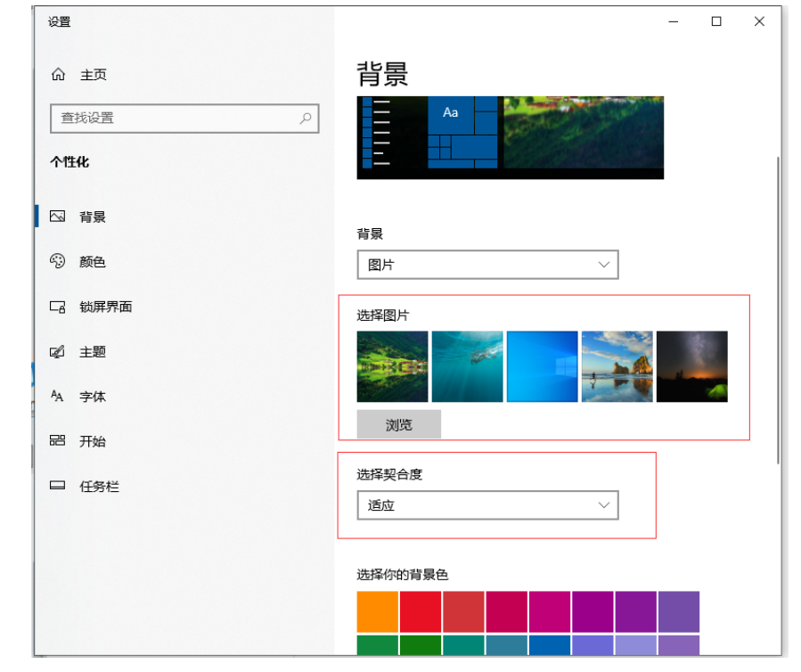
Task: Click the 任务栏 taskbar icon
Action: tap(58, 487)
